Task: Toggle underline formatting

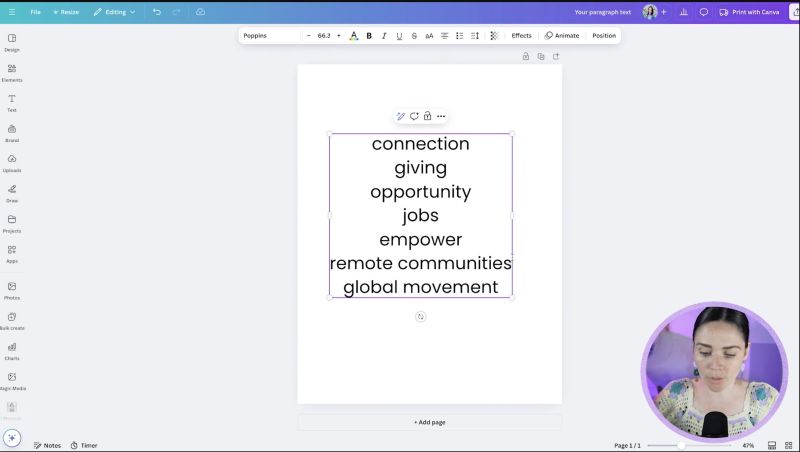Action: click(x=399, y=36)
